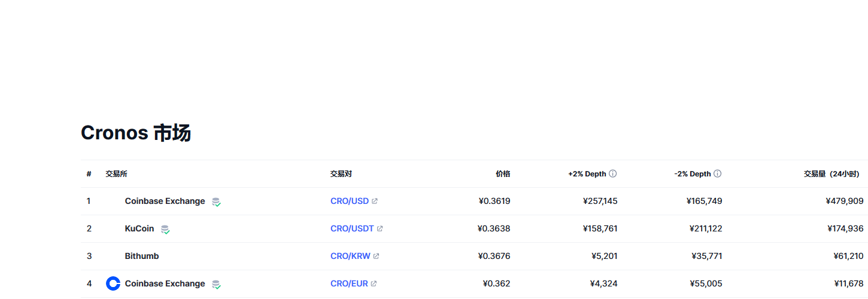
Task: Click external link icon next to CRO/USD
Action: click(x=375, y=201)
